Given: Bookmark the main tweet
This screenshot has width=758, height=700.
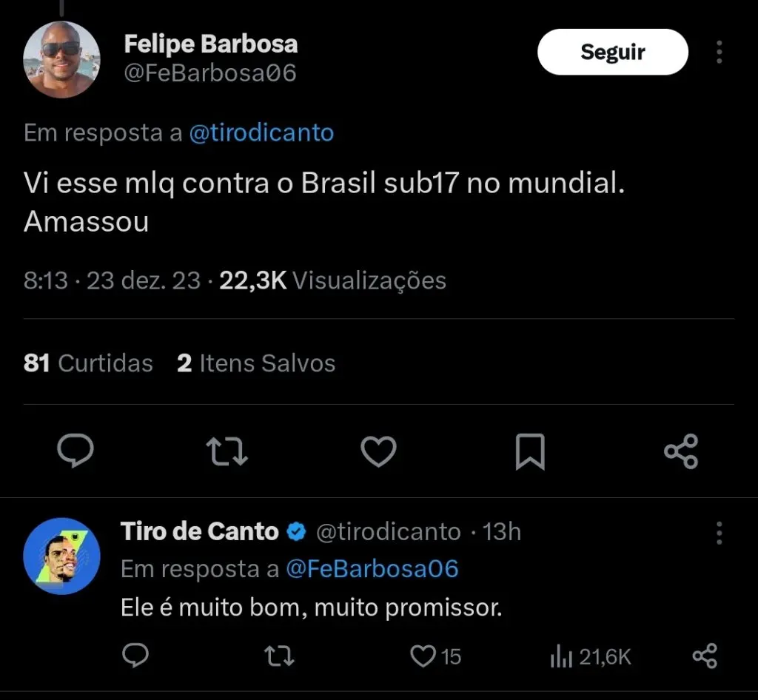Looking at the screenshot, I should click(x=530, y=451).
